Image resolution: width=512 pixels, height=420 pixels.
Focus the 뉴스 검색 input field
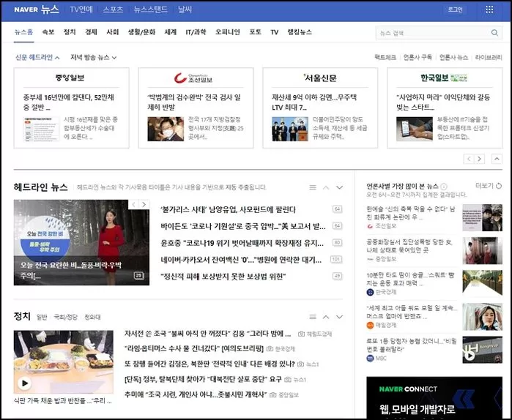point(433,33)
